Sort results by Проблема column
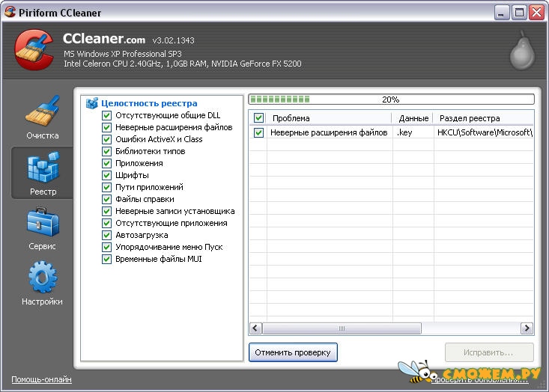 [329, 118]
